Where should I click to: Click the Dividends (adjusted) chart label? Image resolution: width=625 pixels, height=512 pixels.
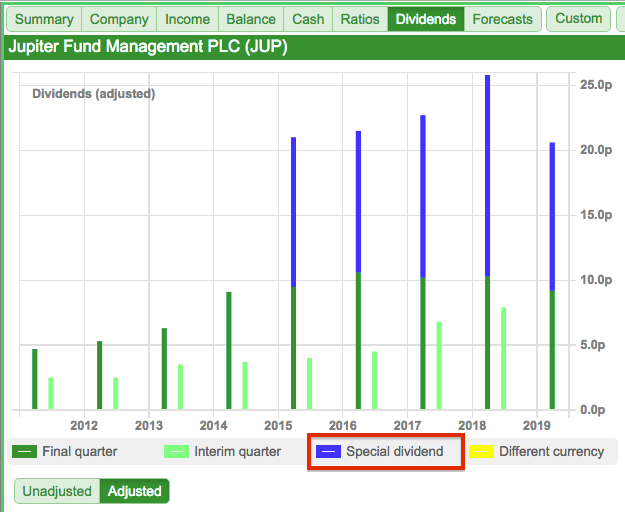click(94, 94)
